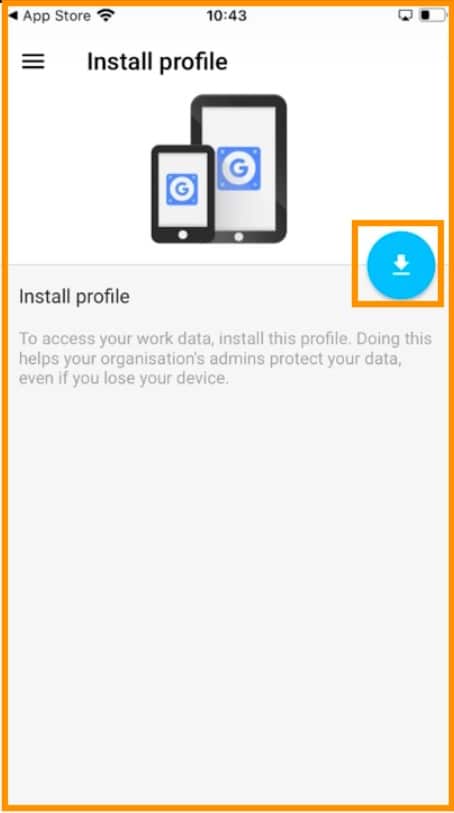Tap the AirPlay screen mirroring icon
Image resolution: width=454 pixels, height=813 pixels.
[x=405, y=16]
